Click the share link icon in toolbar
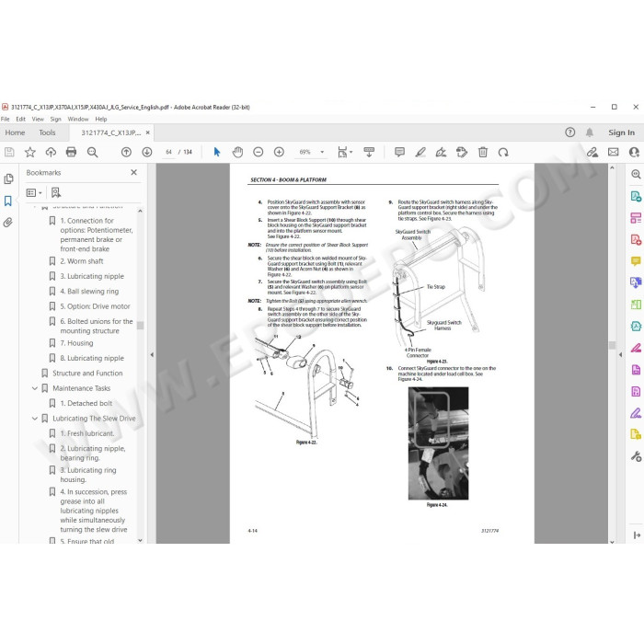The image size is (644, 644). 592,153
